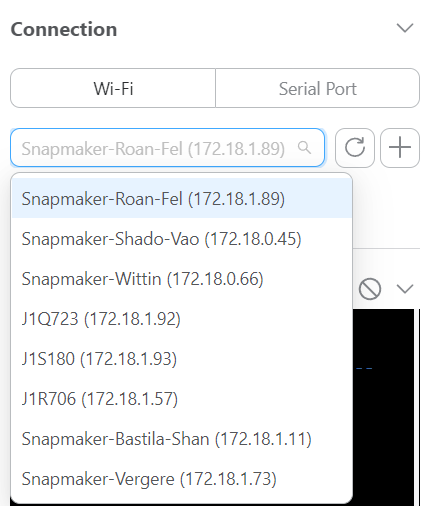Refresh the Wi-Fi machine list

355,148
